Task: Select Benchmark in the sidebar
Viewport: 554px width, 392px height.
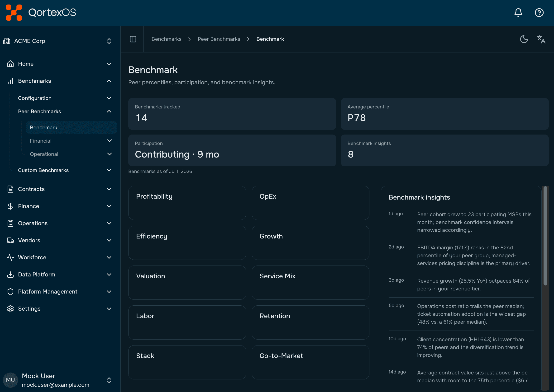Action: (x=71, y=127)
